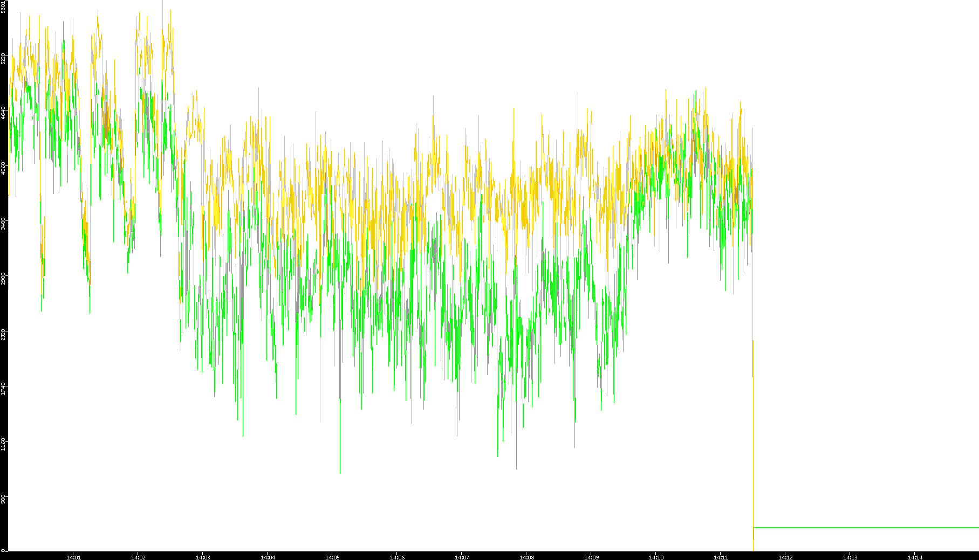The width and height of the screenshot is (979, 560).
Task: Click the 2320 value axis label
Action: tap(4, 333)
